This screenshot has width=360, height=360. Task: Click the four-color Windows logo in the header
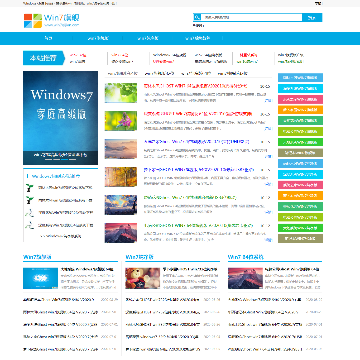(33, 21)
